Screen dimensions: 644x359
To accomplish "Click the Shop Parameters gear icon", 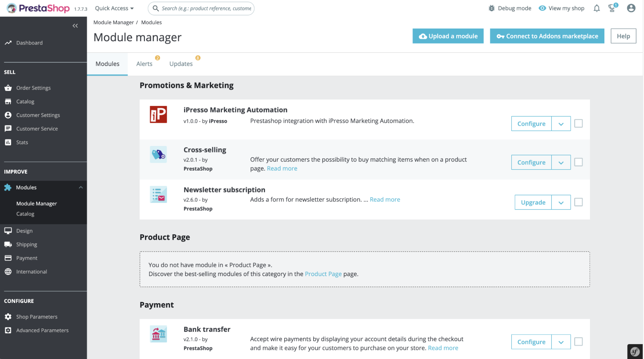I will pos(8,316).
